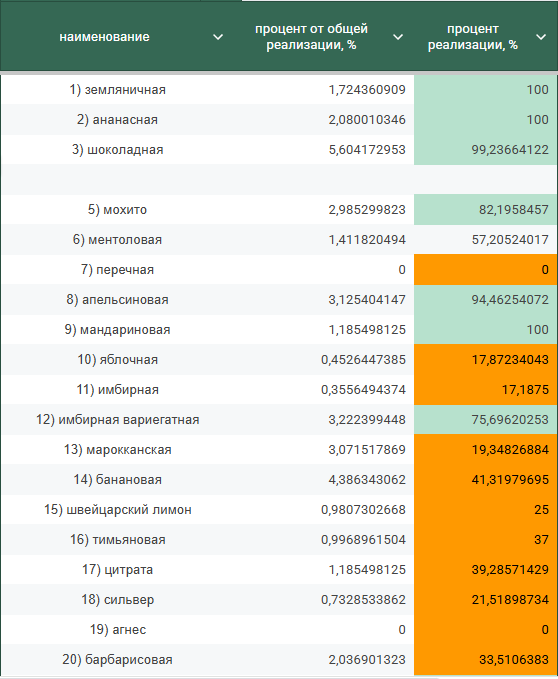Select the cell '8) апельсиновая'
The height and width of the screenshot is (679, 558).
pyautogui.click(x=117, y=300)
